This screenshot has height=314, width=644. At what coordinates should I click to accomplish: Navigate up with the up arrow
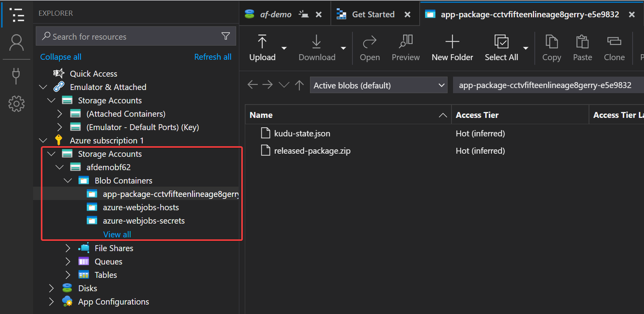coord(299,85)
